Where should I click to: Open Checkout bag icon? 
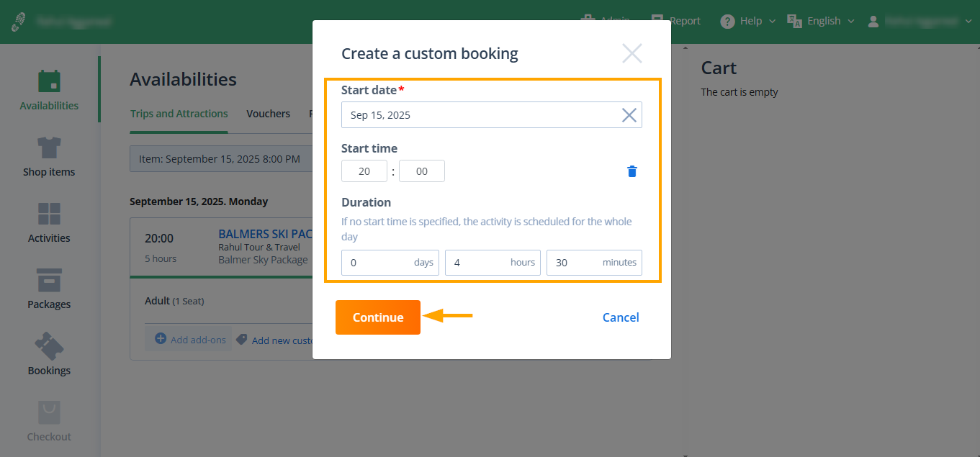[49, 414]
